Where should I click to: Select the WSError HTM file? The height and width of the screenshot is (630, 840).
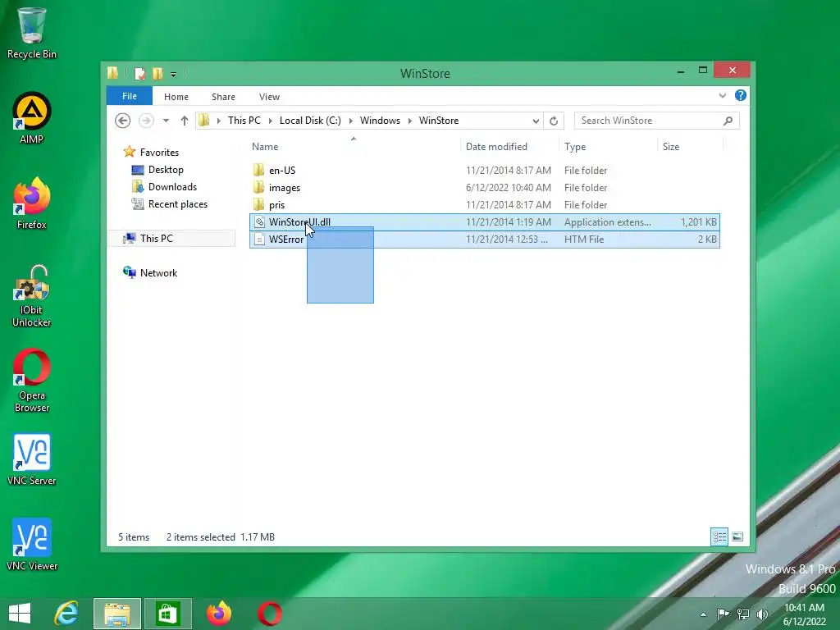484,239
